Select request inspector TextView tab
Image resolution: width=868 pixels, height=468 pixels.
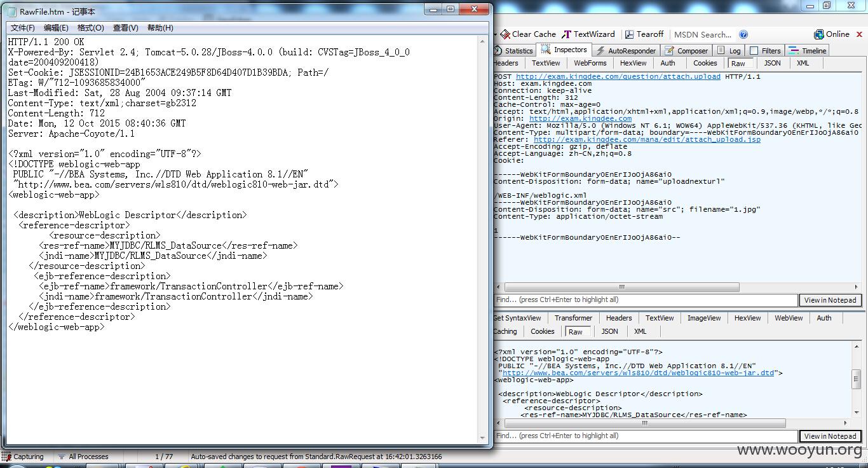pos(546,63)
